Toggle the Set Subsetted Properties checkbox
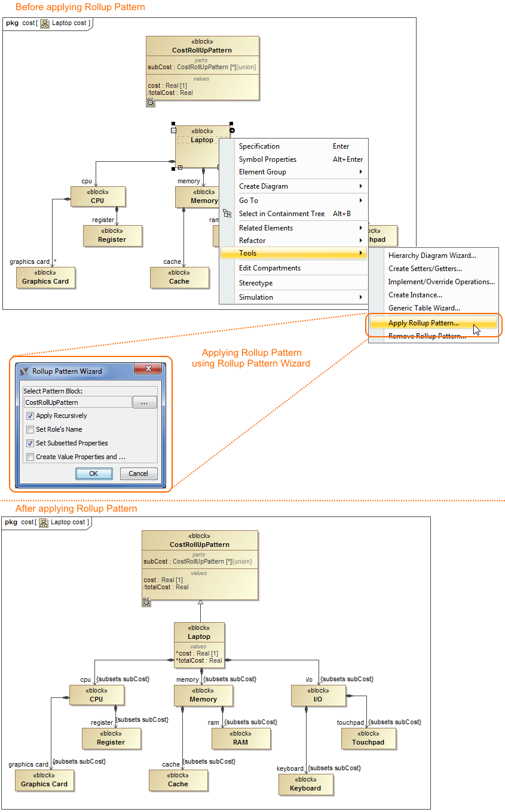505x812 pixels. [30, 444]
